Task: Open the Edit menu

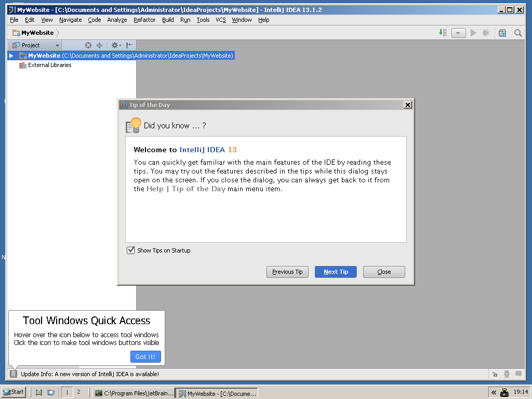Action: [30, 20]
